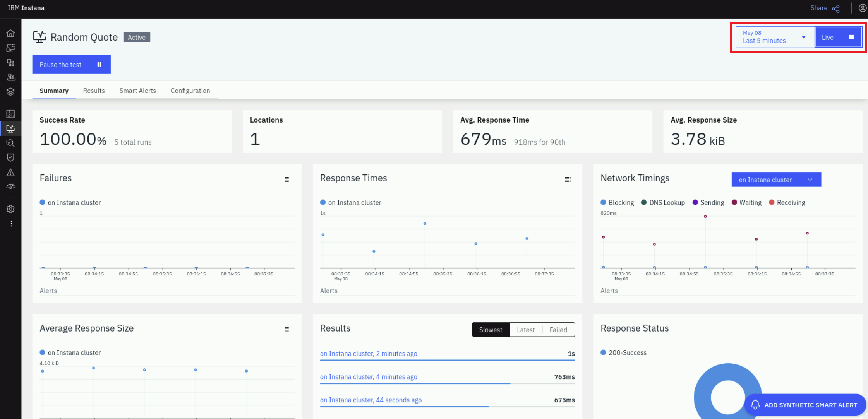Open the custom dashboards sidebar icon
This screenshot has height=419, width=868.
(x=11, y=114)
